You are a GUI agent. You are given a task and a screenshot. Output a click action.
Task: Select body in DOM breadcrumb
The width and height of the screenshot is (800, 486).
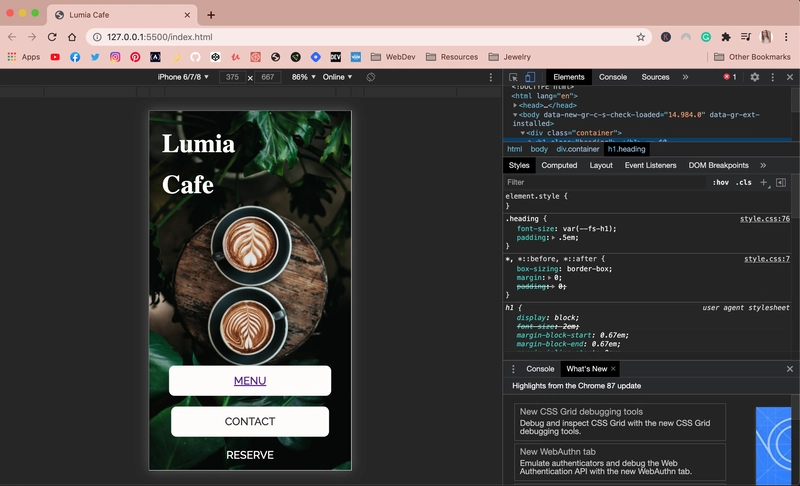(539, 149)
